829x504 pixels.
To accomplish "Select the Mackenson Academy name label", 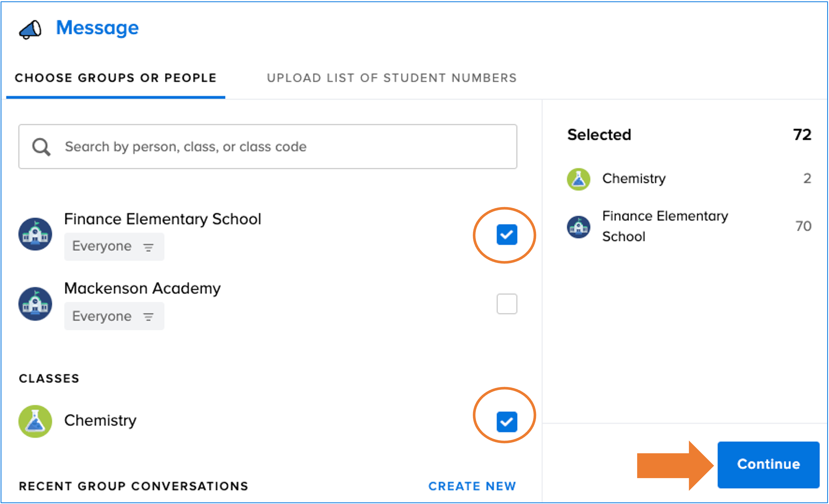I will tap(142, 288).
